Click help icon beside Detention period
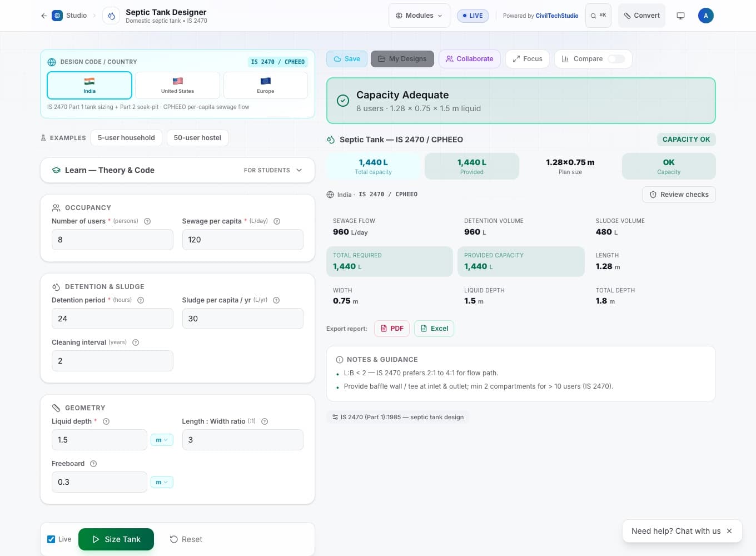Screen dimensions: 756x556 [x=141, y=300]
